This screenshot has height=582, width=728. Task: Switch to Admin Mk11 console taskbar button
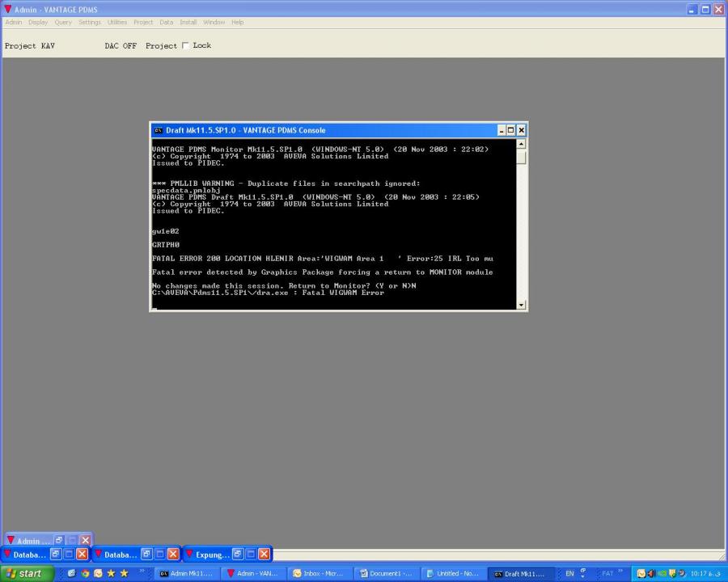[x=187, y=574]
